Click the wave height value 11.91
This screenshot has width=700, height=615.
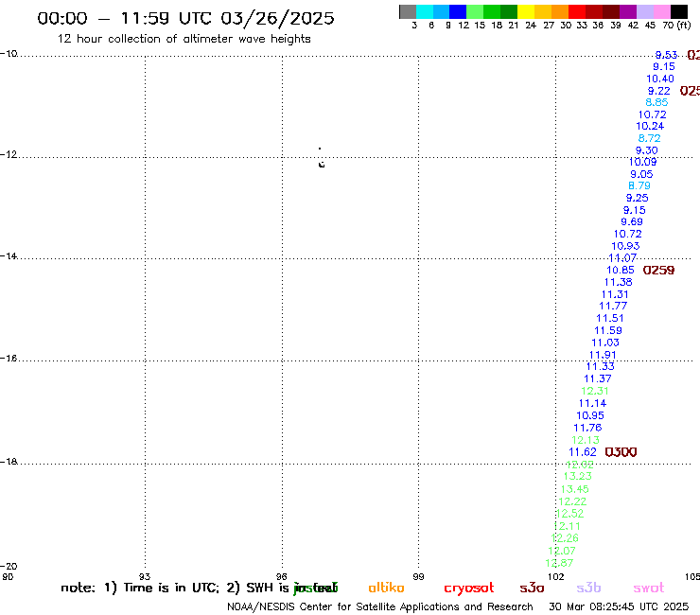(603, 355)
